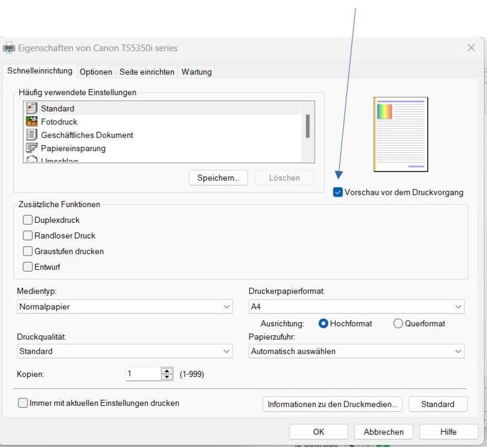The height and width of the screenshot is (448, 487).
Task: Enable the Duplexdruck checkbox
Action: coord(27,220)
